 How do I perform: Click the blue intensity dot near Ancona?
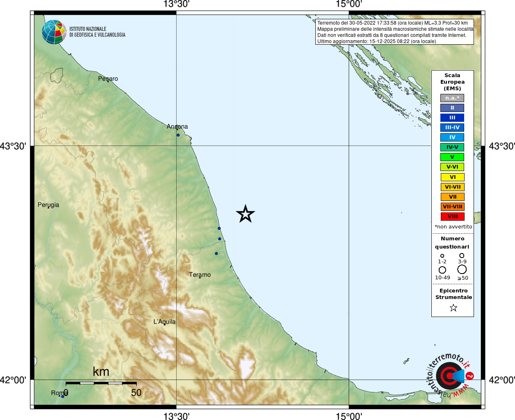point(178,135)
